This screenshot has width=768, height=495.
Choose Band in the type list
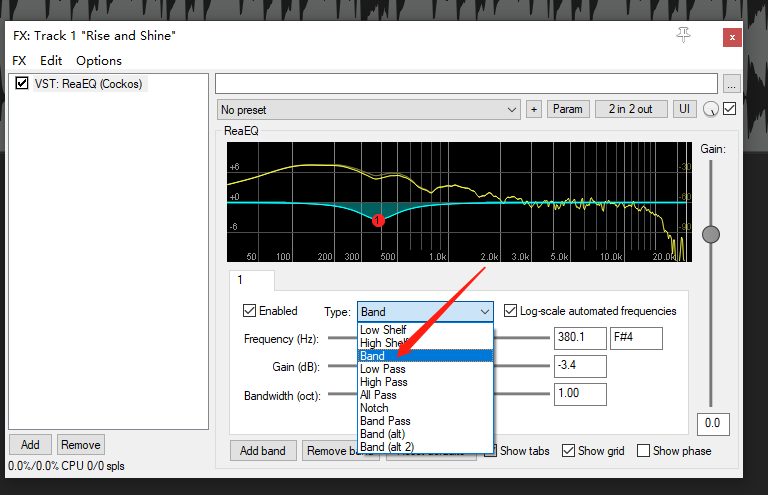point(425,356)
